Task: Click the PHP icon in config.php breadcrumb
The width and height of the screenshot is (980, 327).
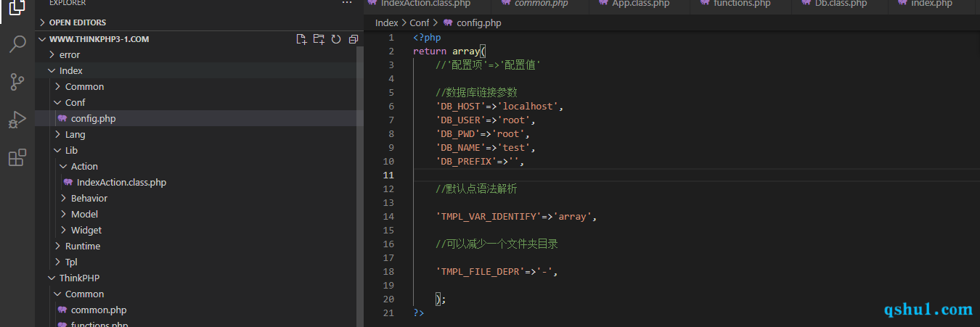Action: (448, 22)
